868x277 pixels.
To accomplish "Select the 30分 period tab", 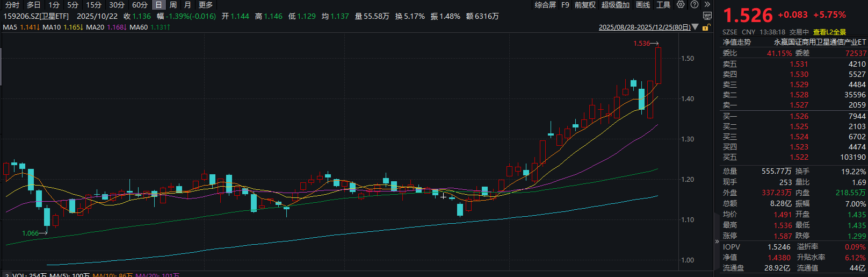I will coord(117,5).
